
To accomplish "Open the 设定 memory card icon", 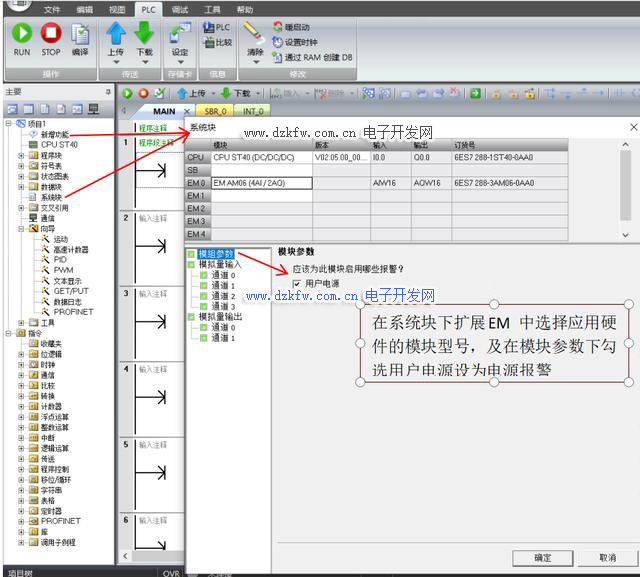I will click(x=180, y=34).
